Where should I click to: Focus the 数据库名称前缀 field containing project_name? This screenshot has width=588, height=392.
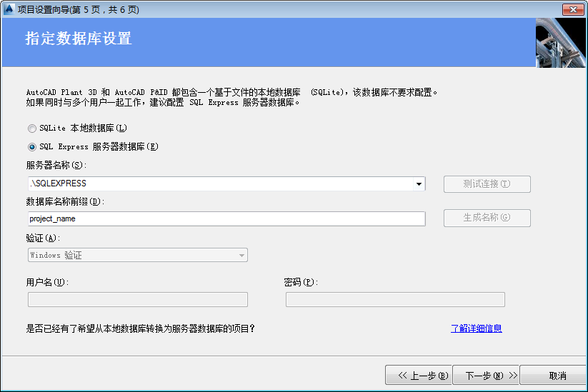(226, 219)
